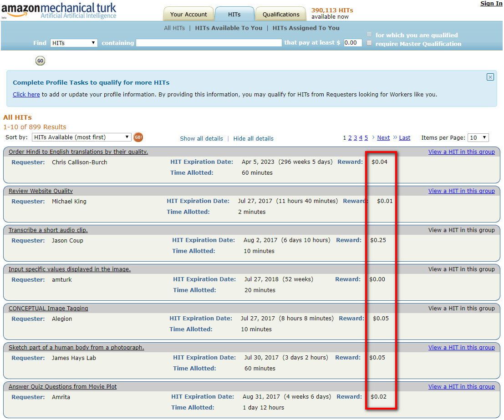Go to results page 3

pos(355,138)
